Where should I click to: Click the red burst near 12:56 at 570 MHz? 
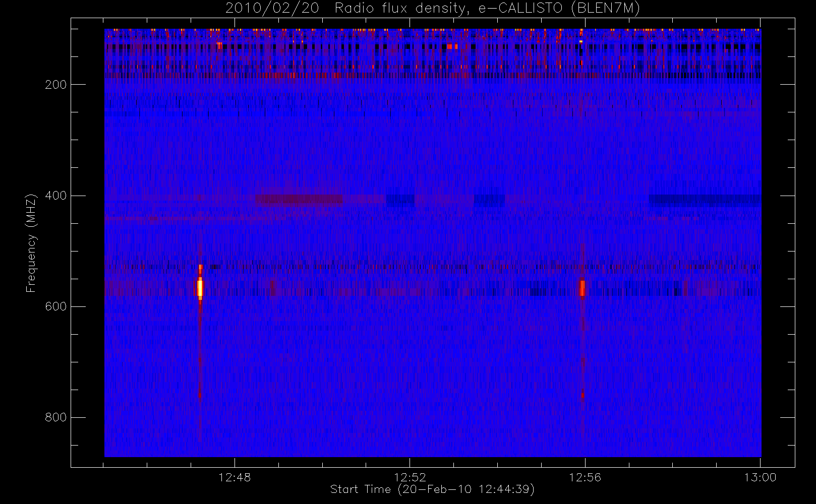pos(582,288)
